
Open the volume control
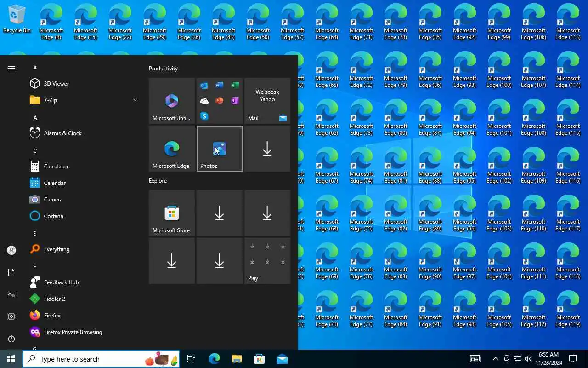pyautogui.click(x=528, y=359)
